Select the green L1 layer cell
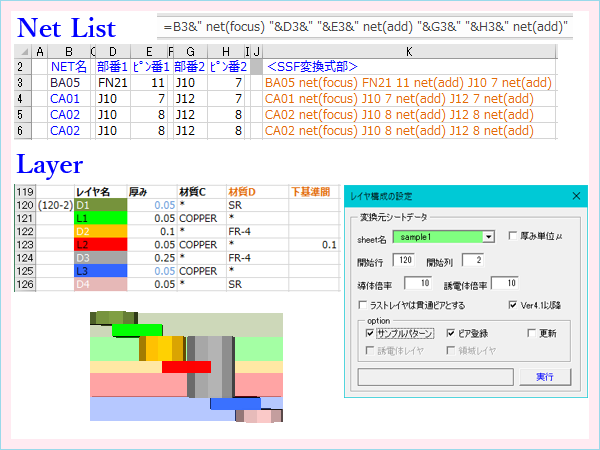Screen dimensions: 600x450 (100, 218)
